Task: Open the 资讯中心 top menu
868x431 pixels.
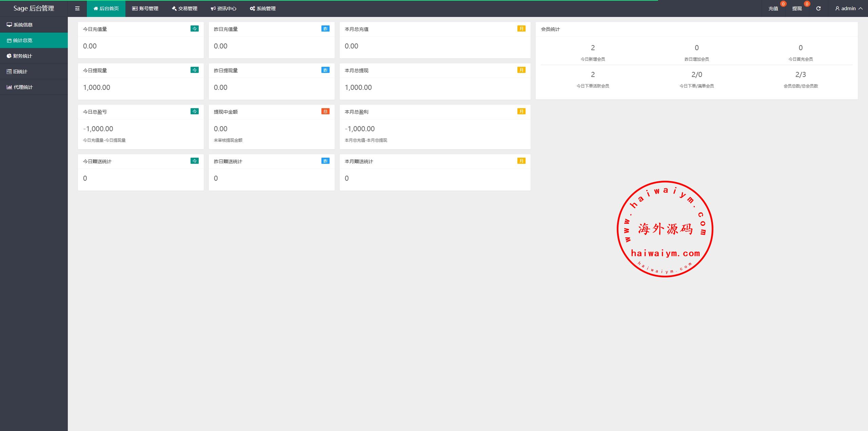Action: pos(223,8)
